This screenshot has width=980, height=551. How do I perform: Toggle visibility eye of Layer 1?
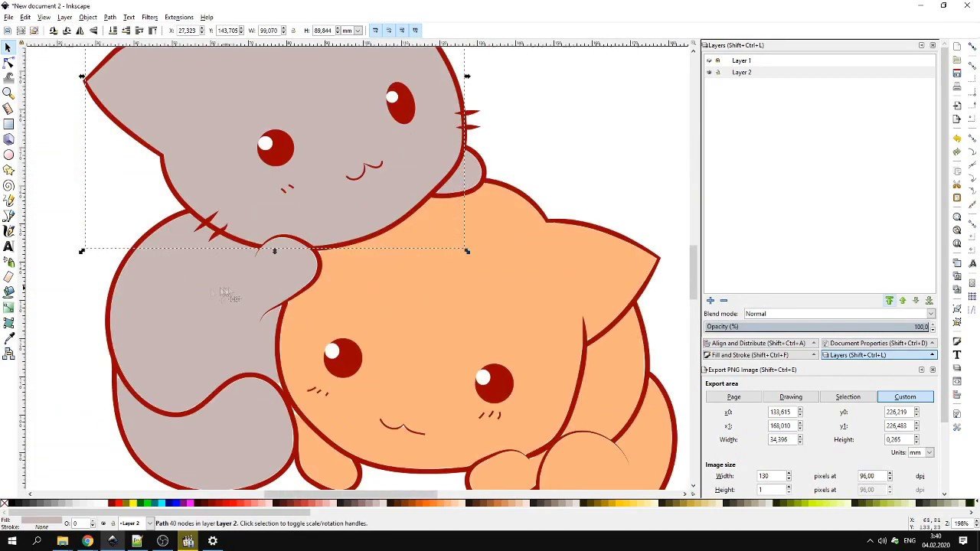click(709, 60)
